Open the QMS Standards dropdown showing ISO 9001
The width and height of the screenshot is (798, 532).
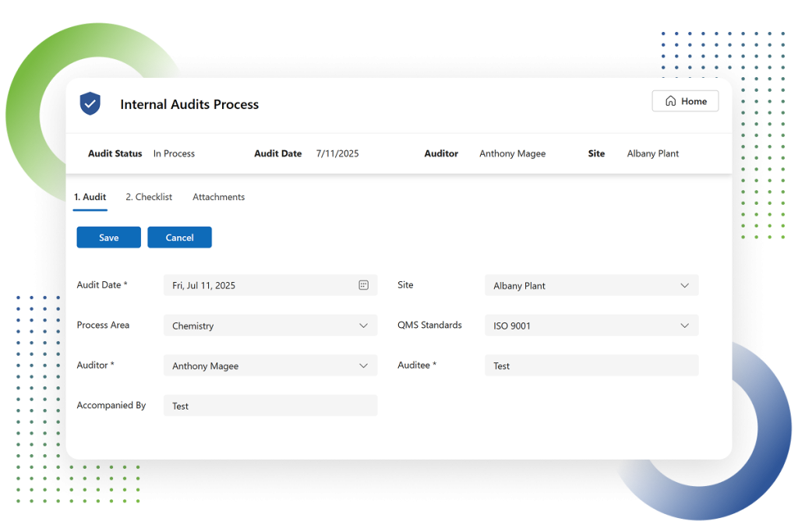591,326
